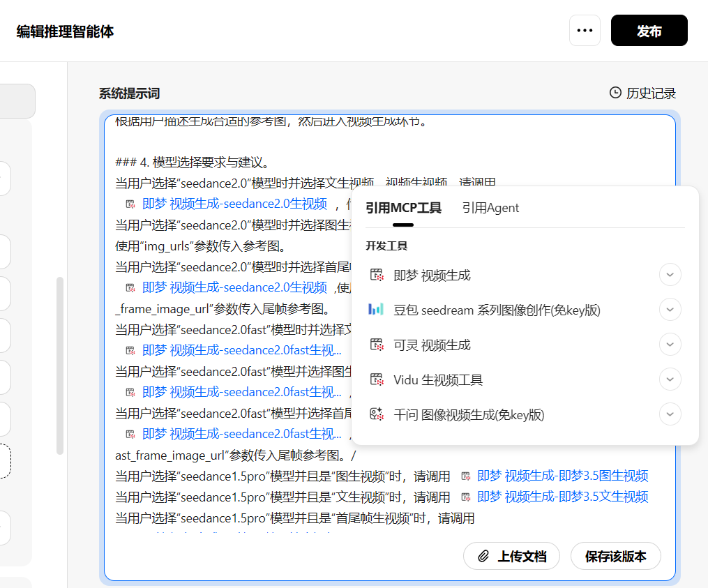Select the Vidu 生视频工具 entry
This screenshot has width=708, height=588.
tap(525, 379)
